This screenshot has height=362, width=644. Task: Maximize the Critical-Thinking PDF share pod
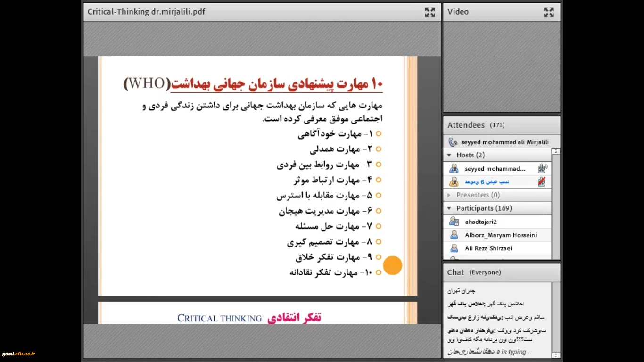[429, 12]
